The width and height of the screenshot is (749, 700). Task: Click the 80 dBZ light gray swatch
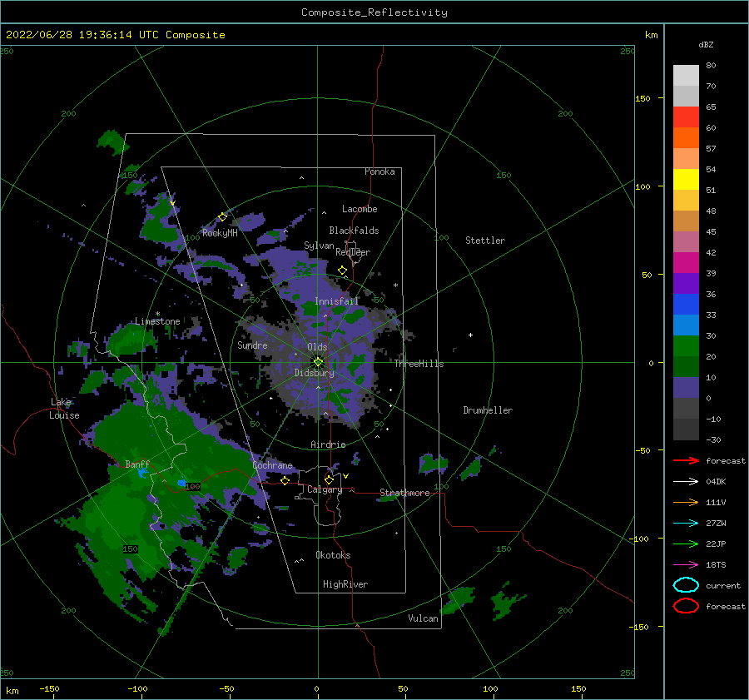click(x=686, y=75)
